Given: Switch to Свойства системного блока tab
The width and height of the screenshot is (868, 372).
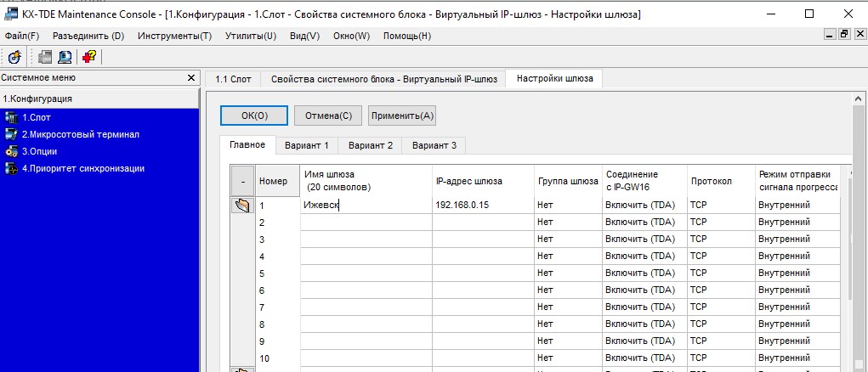Looking at the screenshot, I should click(x=383, y=80).
